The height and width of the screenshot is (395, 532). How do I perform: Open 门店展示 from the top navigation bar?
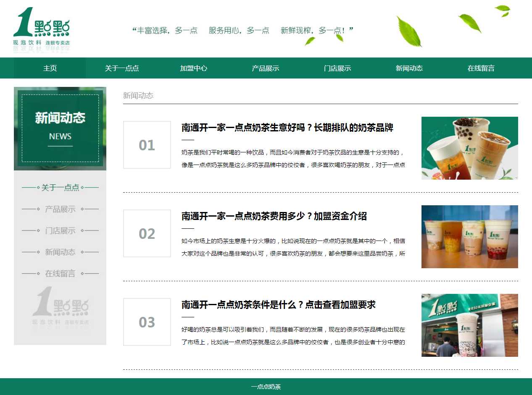[x=337, y=68]
